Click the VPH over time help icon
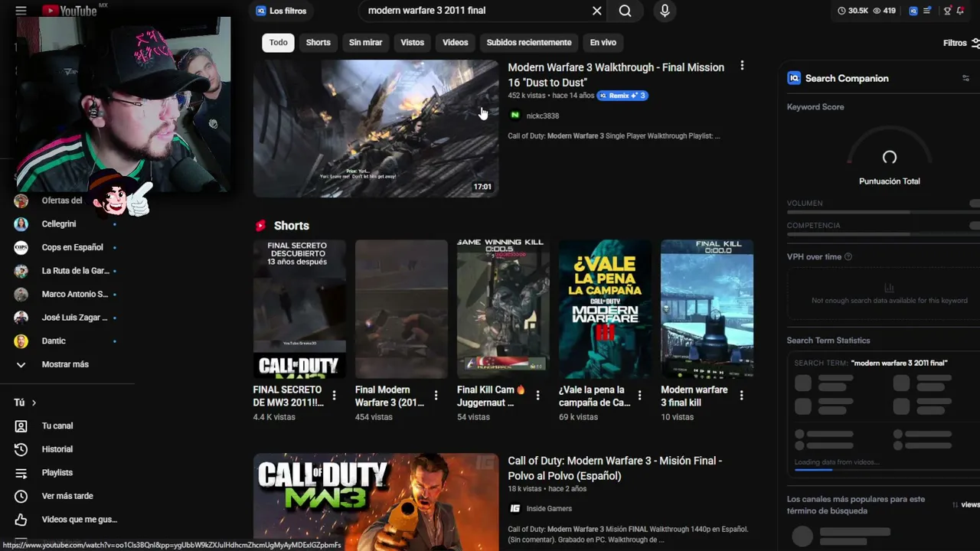 pos(848,257)
